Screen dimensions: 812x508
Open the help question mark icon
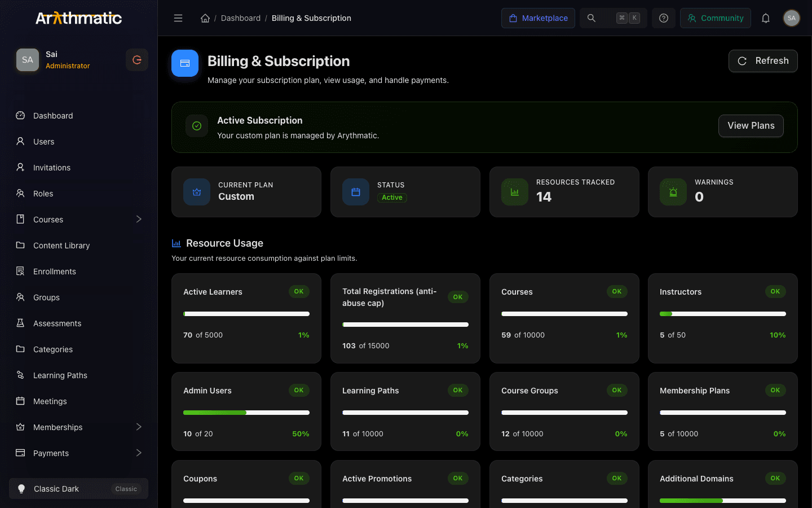(664, 18)
